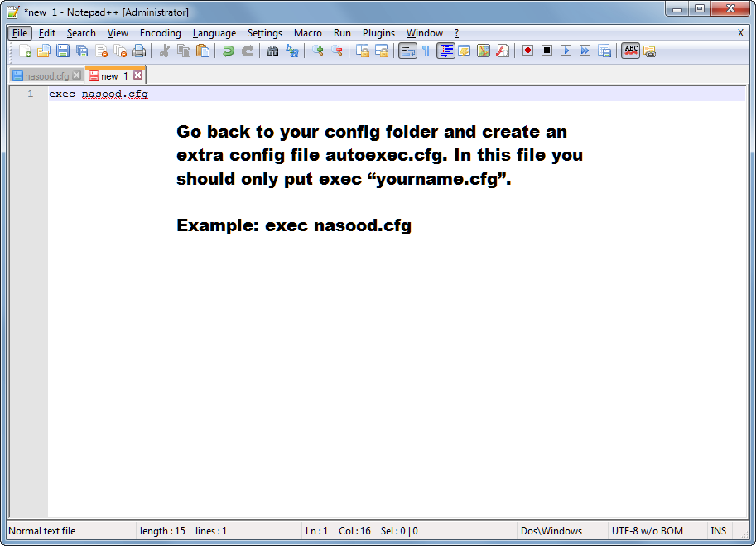Viewport: 756px width, 546px height.
Task: Toggle Word wrap toolbar button
Action: (x=407, y=51)
